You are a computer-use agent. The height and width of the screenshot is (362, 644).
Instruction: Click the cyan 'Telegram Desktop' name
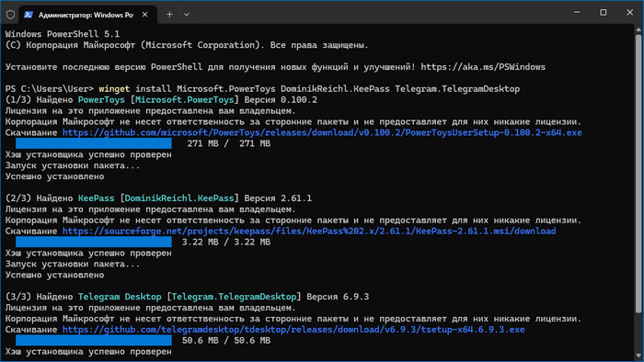(x=120, y=297)
